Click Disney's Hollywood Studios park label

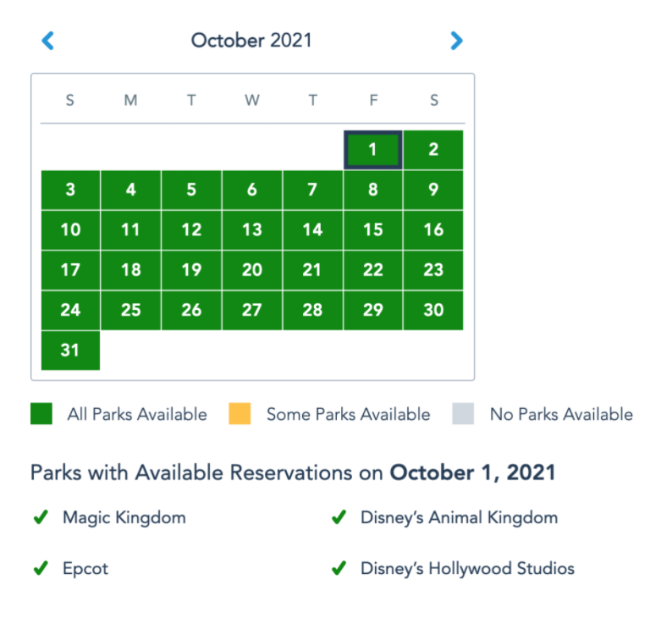click(467, 569)
